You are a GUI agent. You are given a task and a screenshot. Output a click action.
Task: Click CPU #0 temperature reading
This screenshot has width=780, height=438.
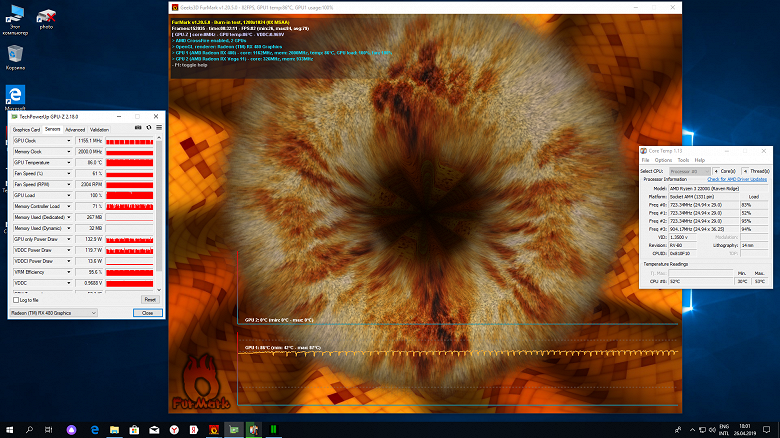click(700, 282)
